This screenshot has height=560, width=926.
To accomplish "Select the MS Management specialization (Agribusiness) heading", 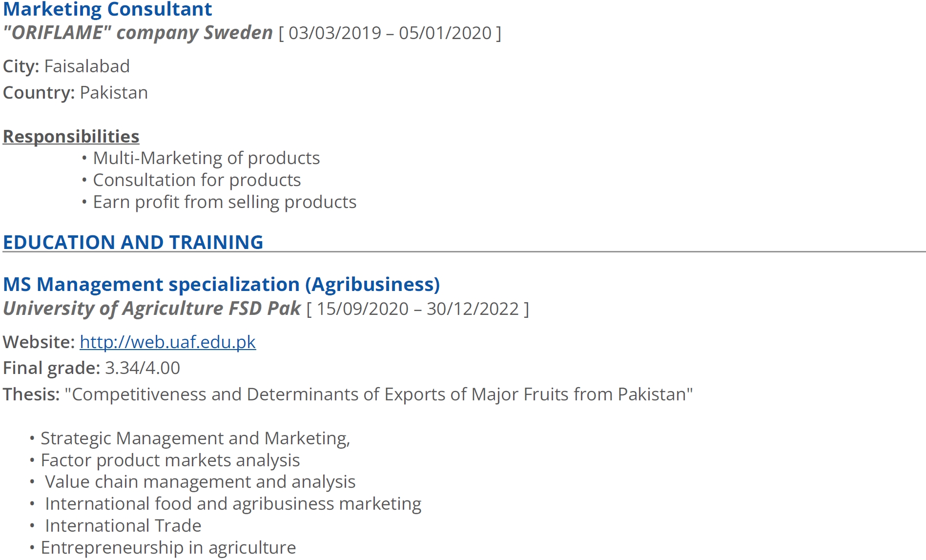I will (221, 285).
